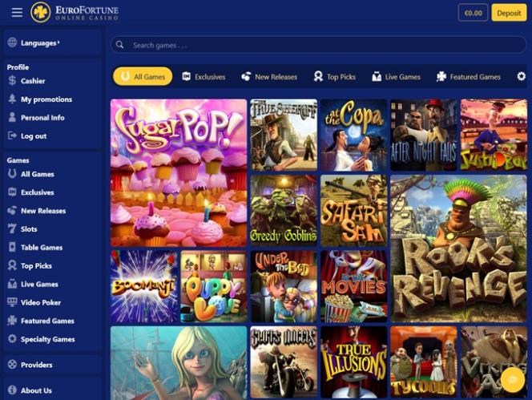The image size is (532, 400).
Task: Open the settings gear in category bar
Action: coord(521,76)
